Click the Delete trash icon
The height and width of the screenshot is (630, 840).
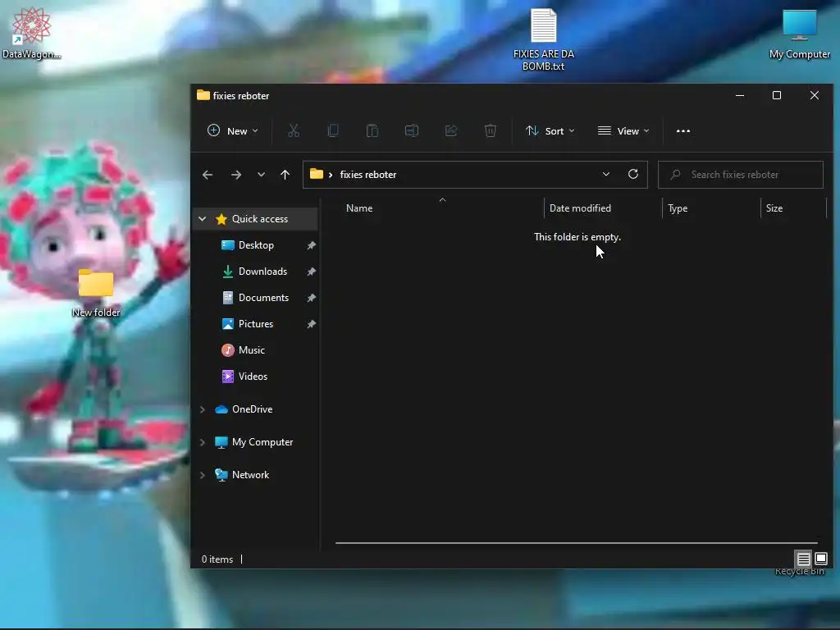pyautogui.click(x=491, y=130)
